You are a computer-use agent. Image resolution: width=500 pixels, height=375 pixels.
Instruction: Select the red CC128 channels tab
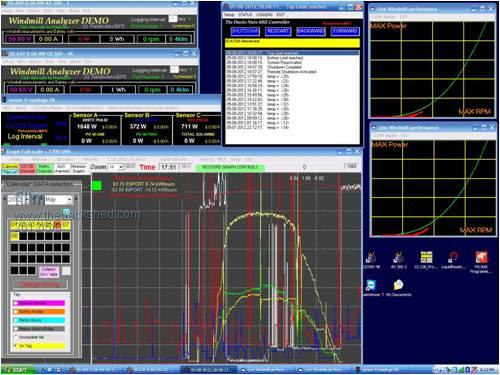27,169
